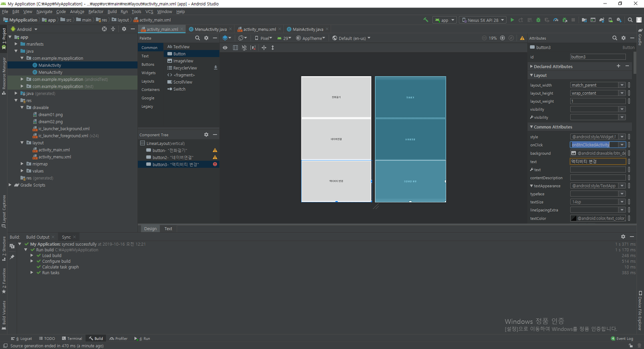Select the Widgets palette category
The width and height of the screenshot is (644, 349).
(x=148, y=73)
